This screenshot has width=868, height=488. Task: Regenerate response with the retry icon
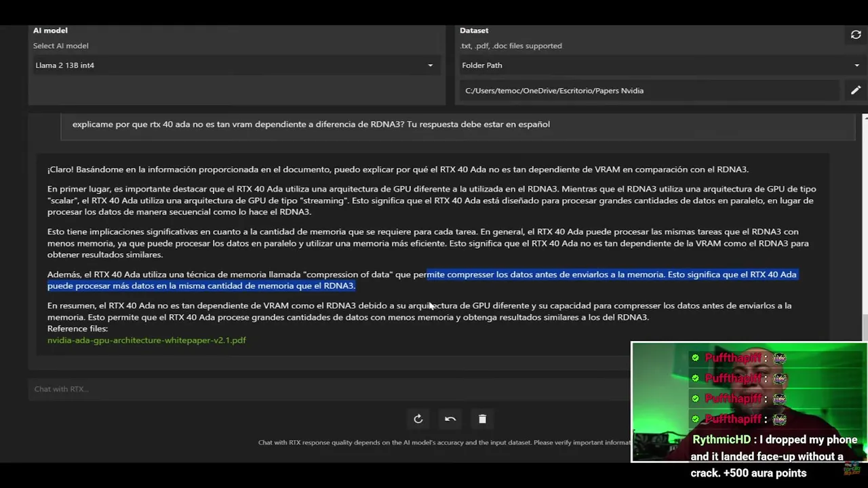coord(418,419)
